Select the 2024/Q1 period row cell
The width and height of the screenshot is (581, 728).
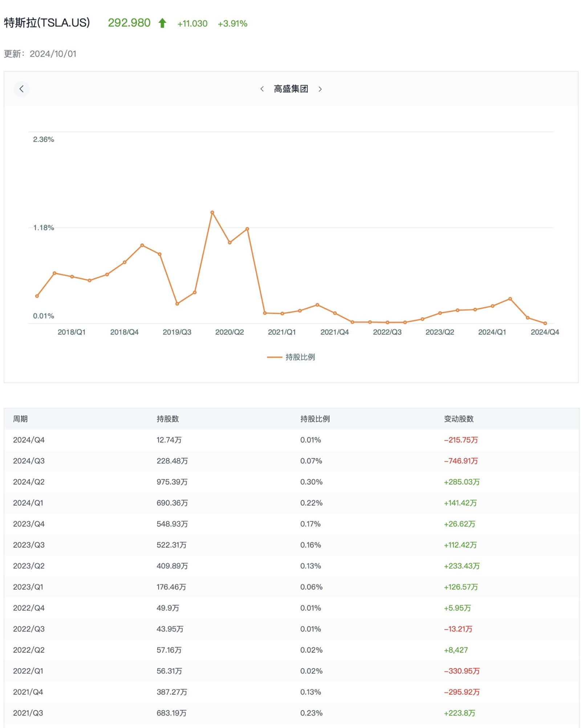pos(28,503)
